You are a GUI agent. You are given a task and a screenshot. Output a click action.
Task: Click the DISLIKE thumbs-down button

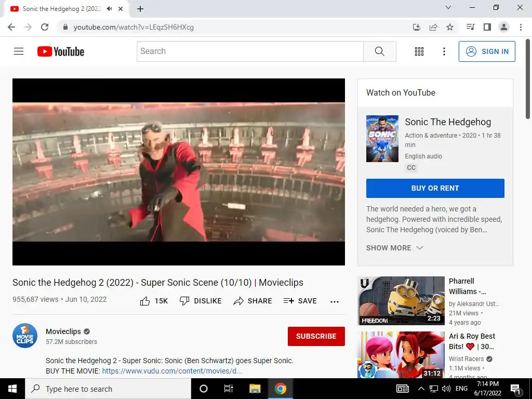(x=201, y=301)
